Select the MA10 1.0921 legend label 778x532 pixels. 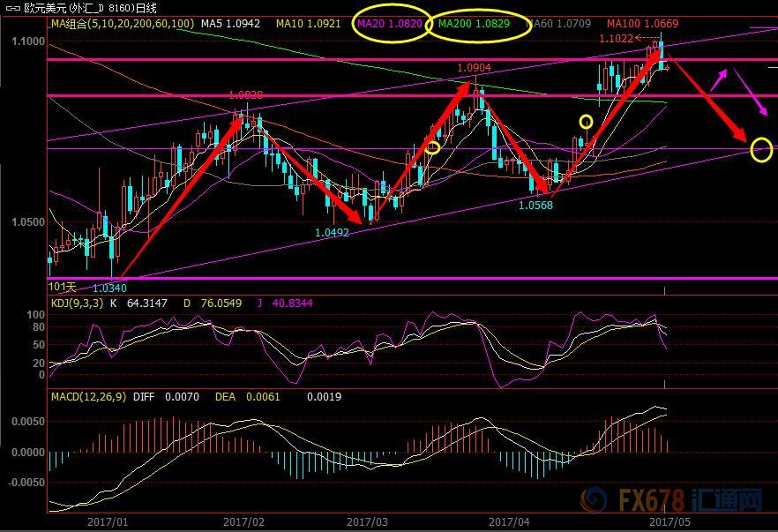pos(306,23)
